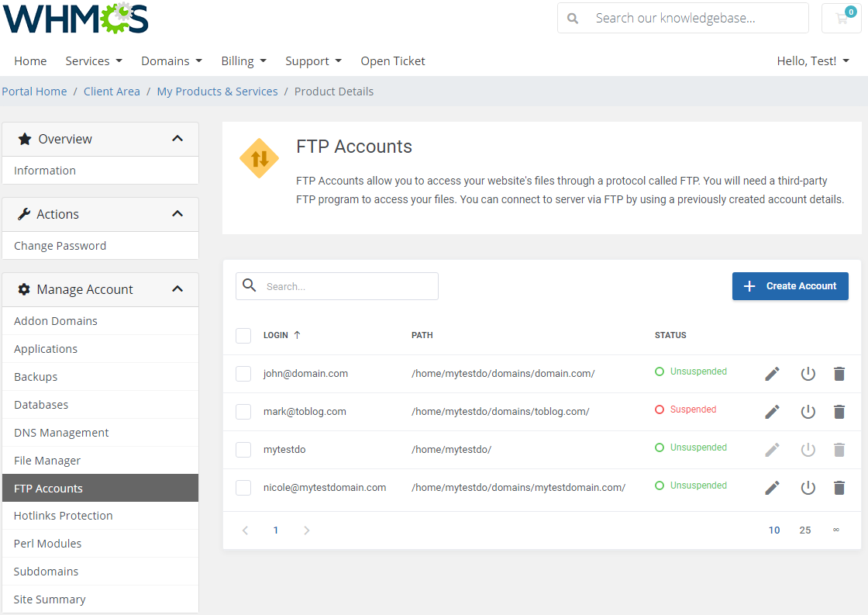The width and height of the screenshot is (868, 615).
Task: Follow the Portal Home breadcrumb link
Action: tap(34, 92)
